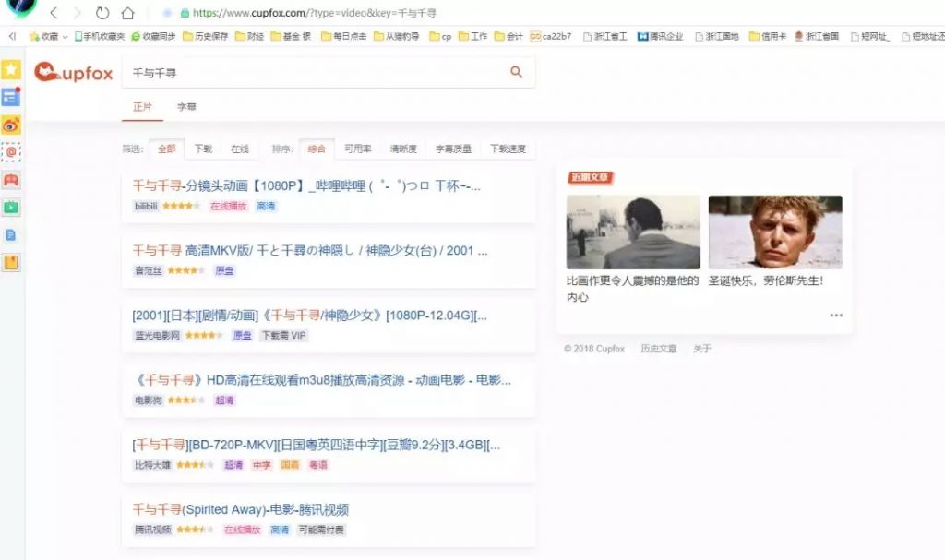Viewport: 945px width, 560px height.
Task: Open the browser home page icon
Action: tap(127, 13)
